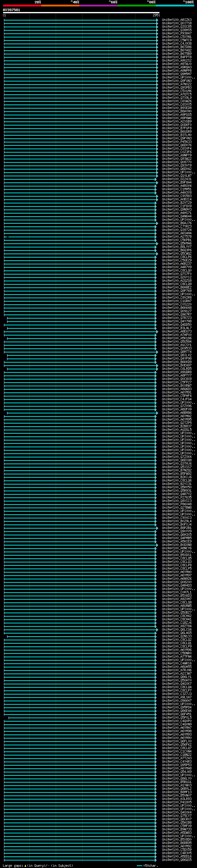Select the UniRef100_C1MH51 label
Screen dimensions: 197x868
pos(177,189)
